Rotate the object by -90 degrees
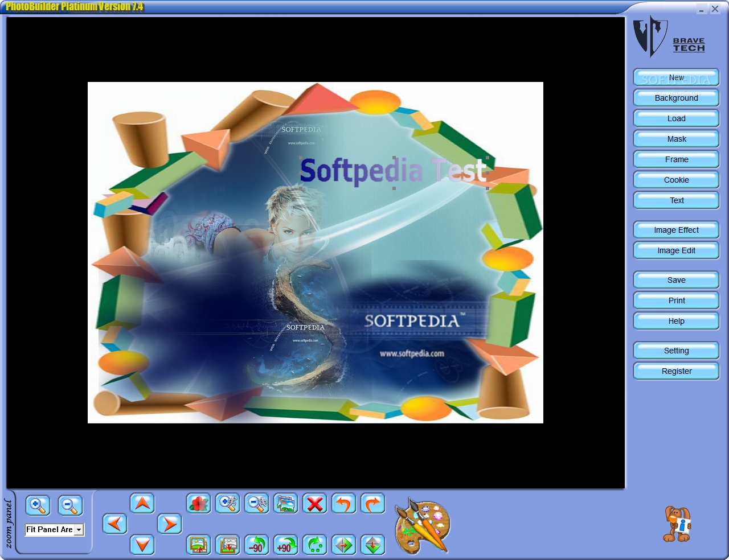729x560 pixels. tap(257, 545)
